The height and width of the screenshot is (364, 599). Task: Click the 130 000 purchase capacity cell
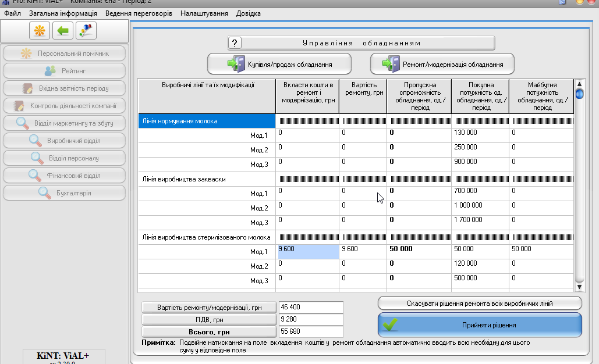coord(480,135)
